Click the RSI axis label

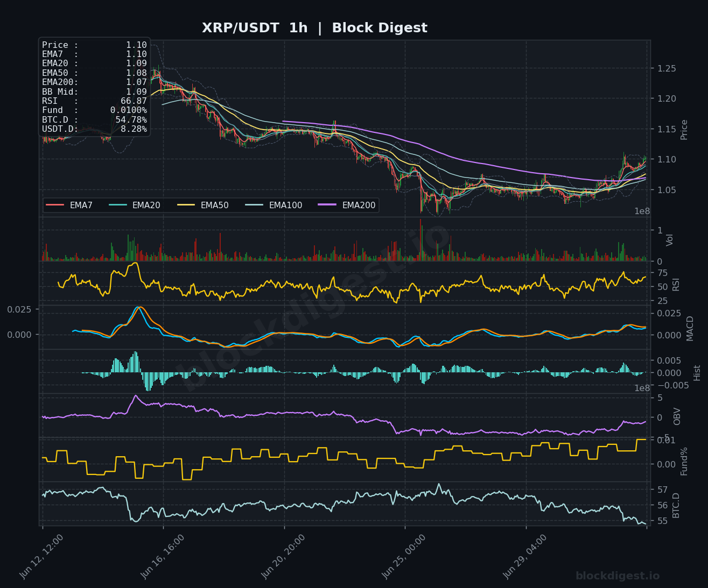(676, 285)
